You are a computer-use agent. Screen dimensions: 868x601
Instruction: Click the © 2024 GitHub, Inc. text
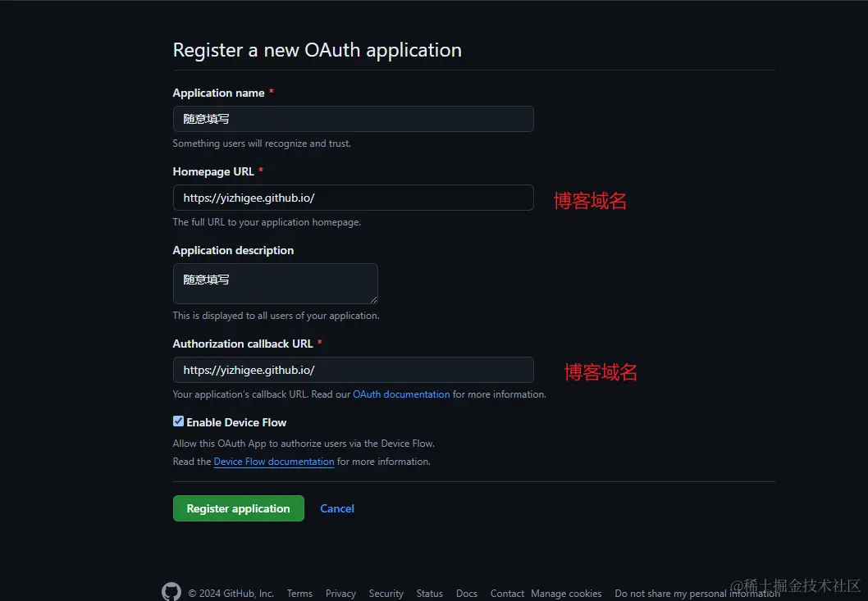pos(232,593)
